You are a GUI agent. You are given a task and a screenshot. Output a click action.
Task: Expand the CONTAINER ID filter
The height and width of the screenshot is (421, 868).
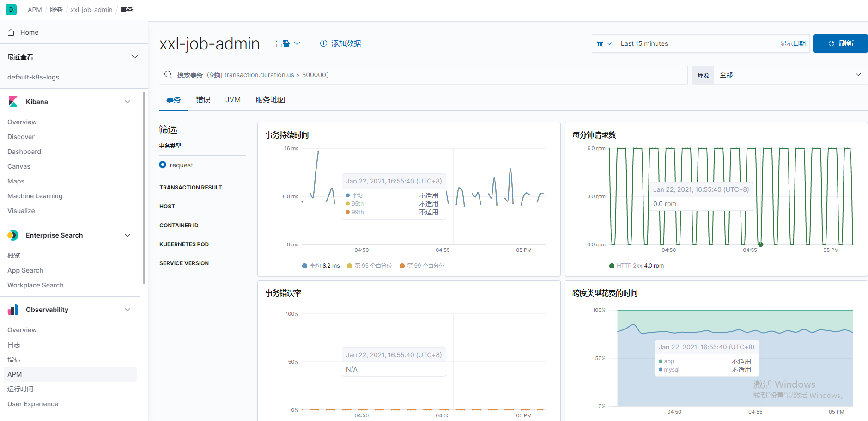pyautogui.click(x=202, y=226)
